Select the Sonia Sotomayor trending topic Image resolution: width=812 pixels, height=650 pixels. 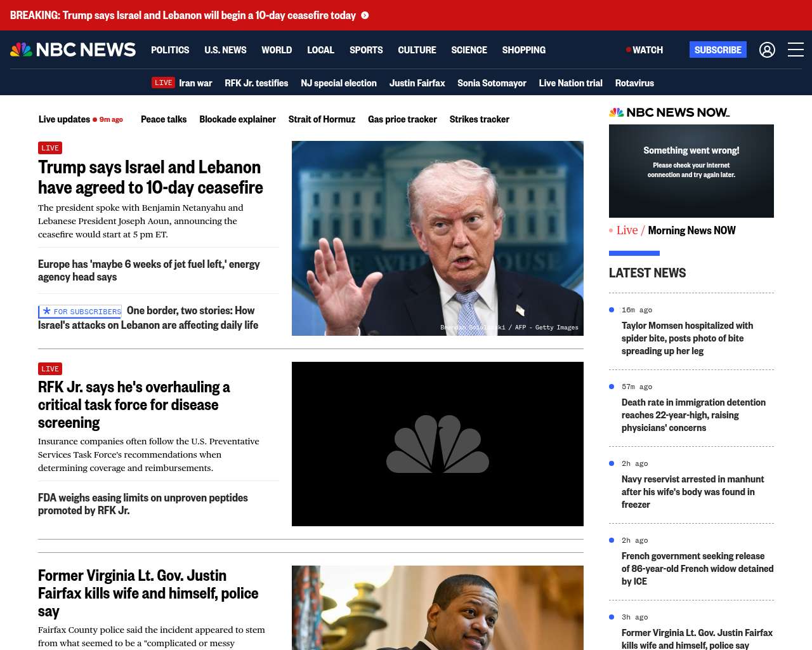click(492, 83)
